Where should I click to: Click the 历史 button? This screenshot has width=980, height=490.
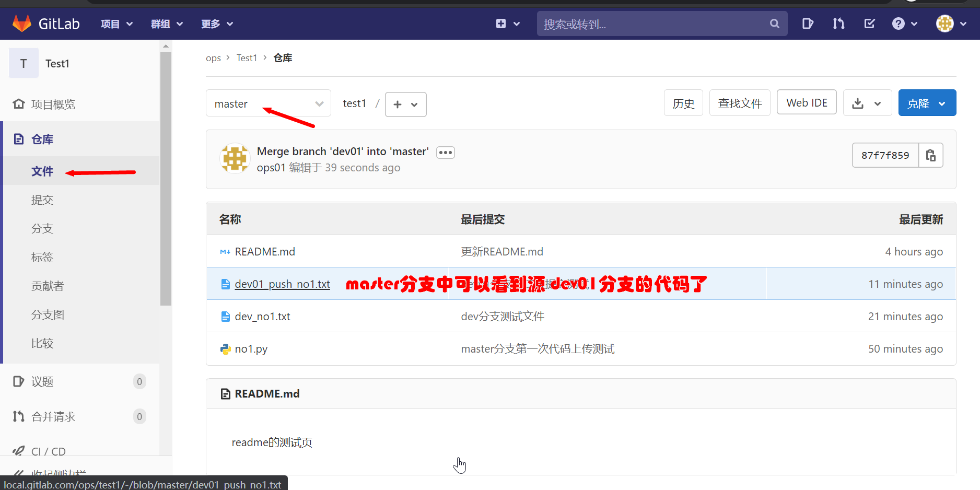(683, 103)
